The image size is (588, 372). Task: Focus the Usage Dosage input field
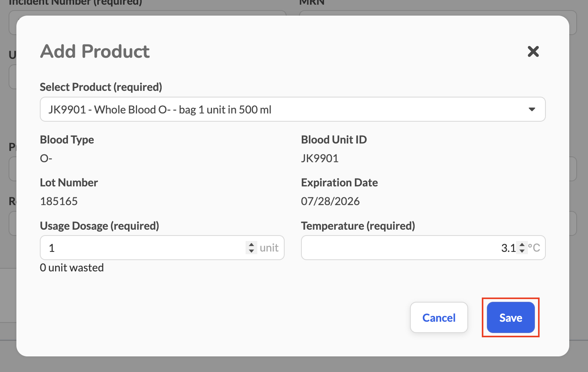162,248
